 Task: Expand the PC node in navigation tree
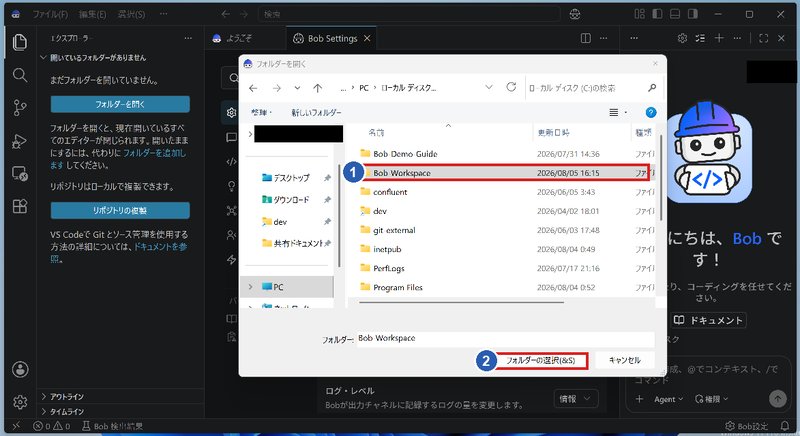tap(251, 287)
